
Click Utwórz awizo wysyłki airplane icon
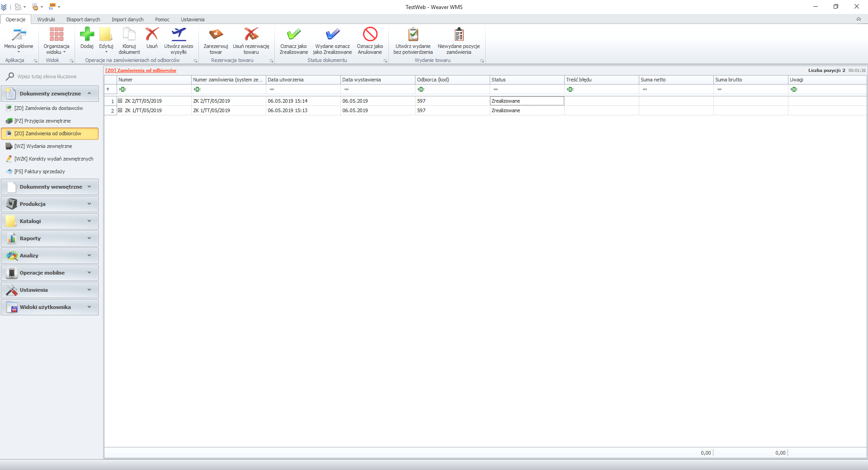pyautogui.click(x=179, y=35)
